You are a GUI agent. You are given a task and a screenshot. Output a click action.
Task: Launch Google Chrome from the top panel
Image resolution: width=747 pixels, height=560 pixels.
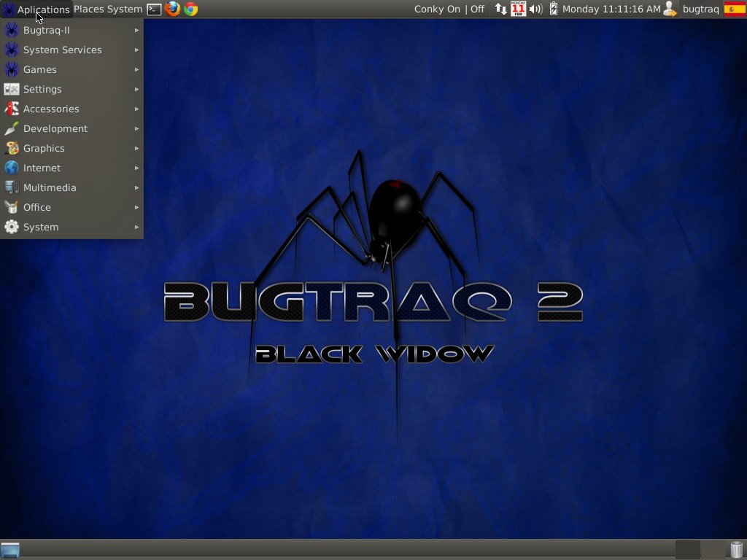tap(191, 9)
